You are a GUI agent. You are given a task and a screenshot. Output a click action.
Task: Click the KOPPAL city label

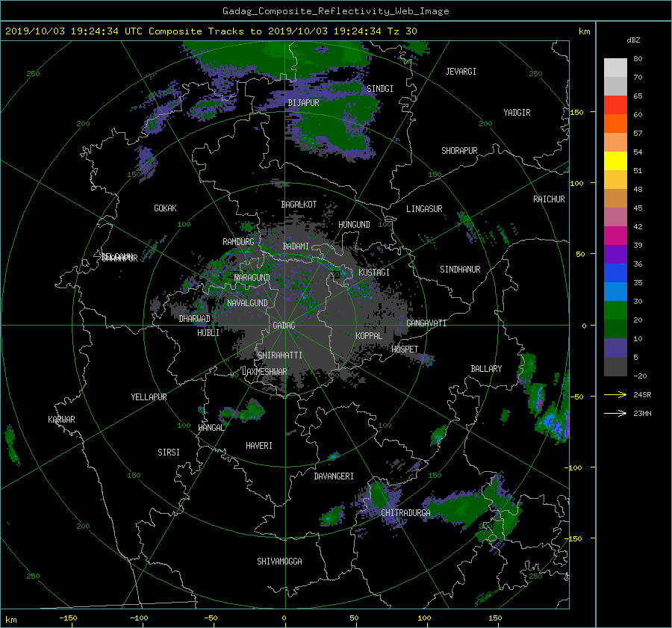point(369,336)
